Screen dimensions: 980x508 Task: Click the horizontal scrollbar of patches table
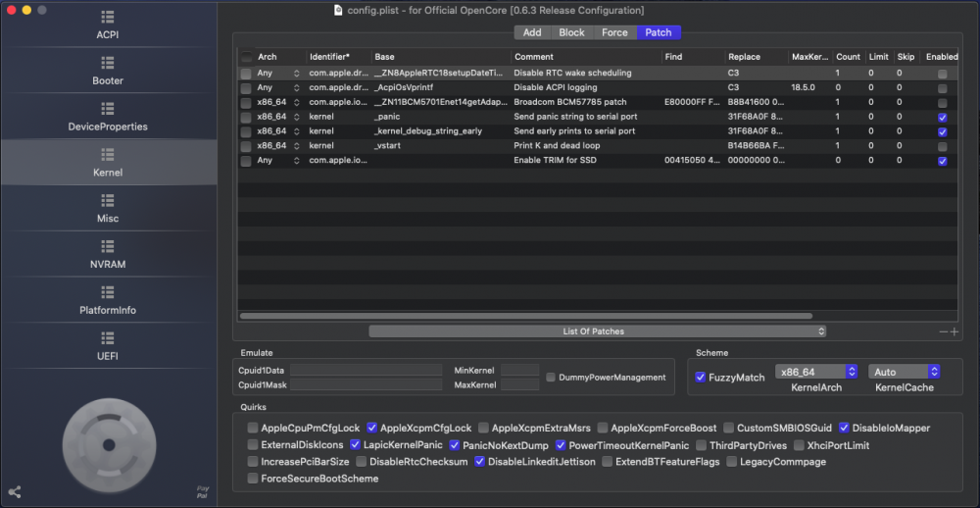click(526, 316)
